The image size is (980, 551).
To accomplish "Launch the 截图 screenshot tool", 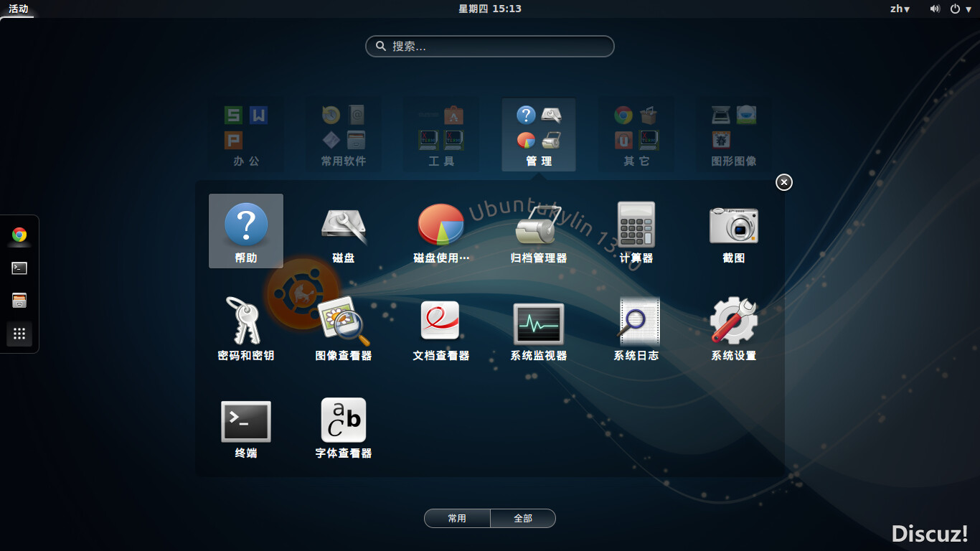I will point(734,230).
